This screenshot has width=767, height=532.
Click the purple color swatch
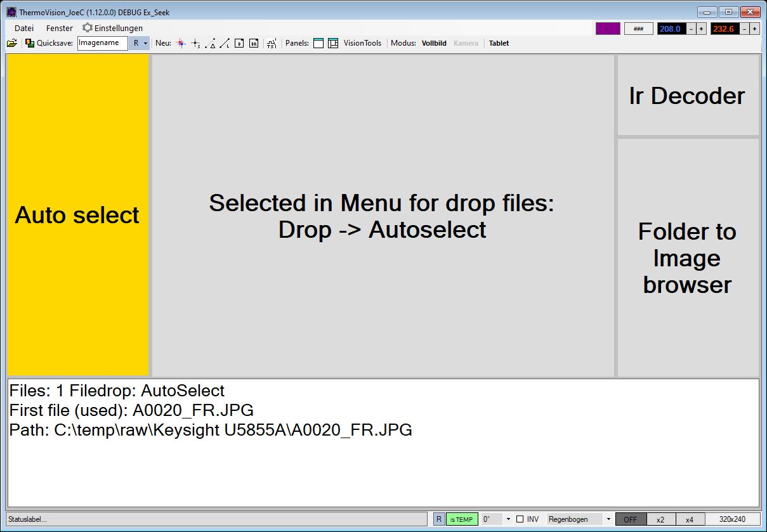point(607,29)
